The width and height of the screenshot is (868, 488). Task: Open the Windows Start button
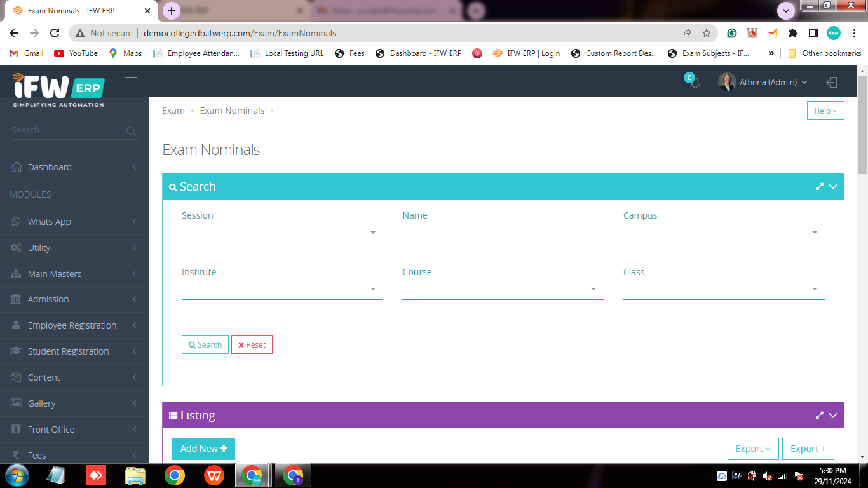(x=16, y=475)
